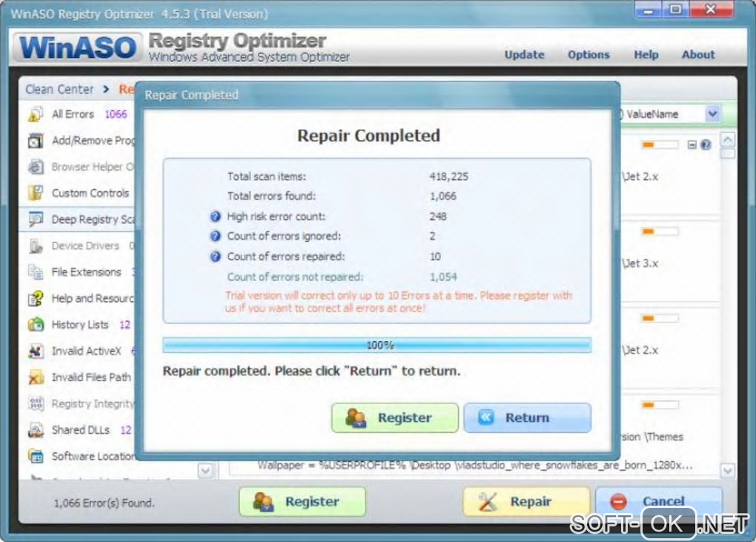The height and width of the screenshot is (542, 756).
Task: Click help icon beside Count of errors repaired
Action: pyautogui.click(x=215, y=257)
